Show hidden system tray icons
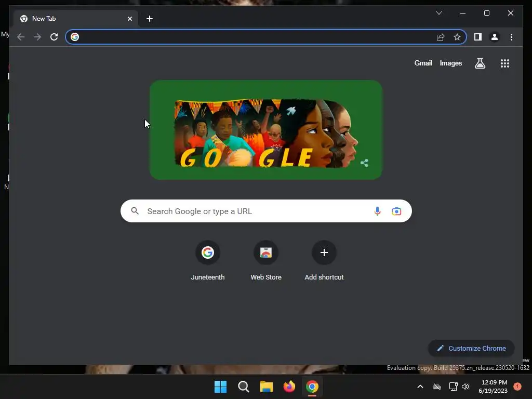Image resolution: width=532 pixels, height=399 pixels. click(420, 387)
